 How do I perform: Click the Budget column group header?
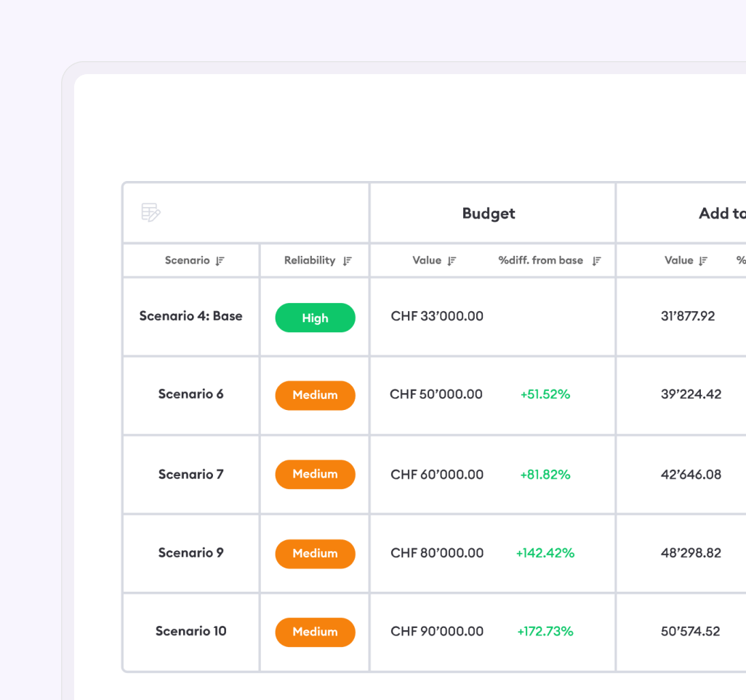(x=489, y=214)
